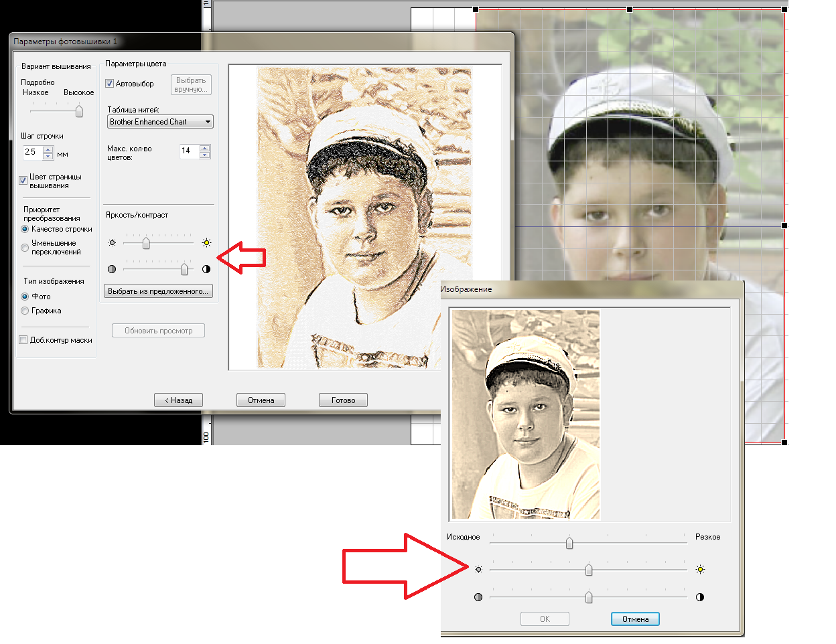Click half-filled contrast icon in Изображение window

pyautogui.click(x=700, y=597)
